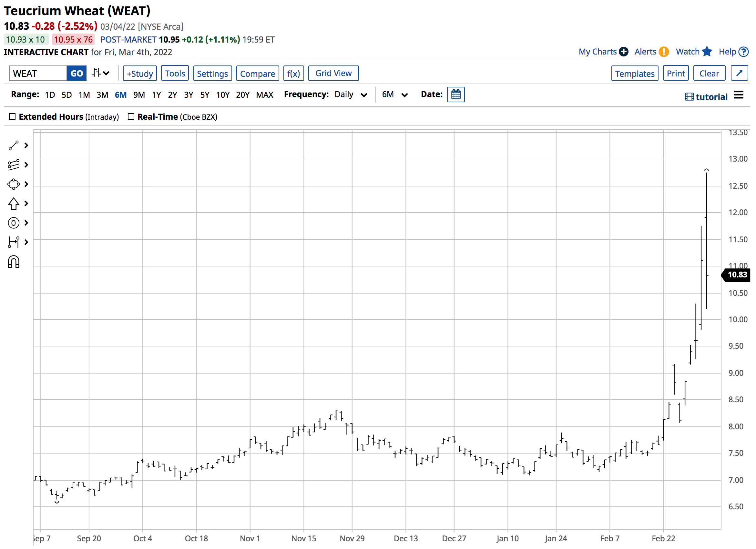756x549 pixels.
Task: Select the 20Y range
Action: [x=243, y=95]
